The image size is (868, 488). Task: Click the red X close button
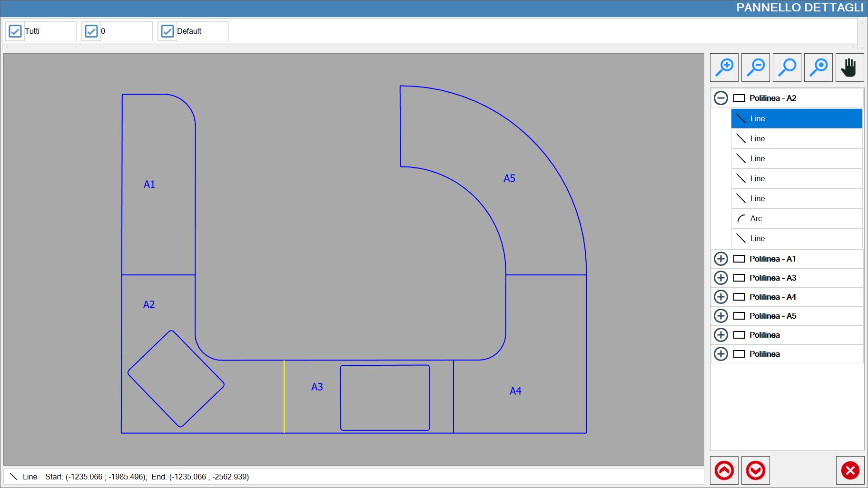(850, 471)
